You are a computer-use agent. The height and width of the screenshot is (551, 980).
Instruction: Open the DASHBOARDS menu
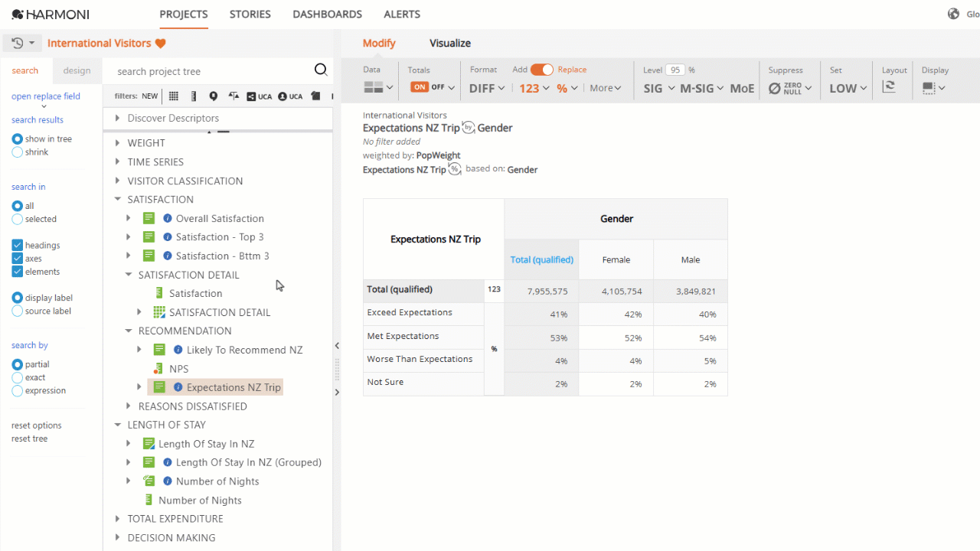pos(327,14)
